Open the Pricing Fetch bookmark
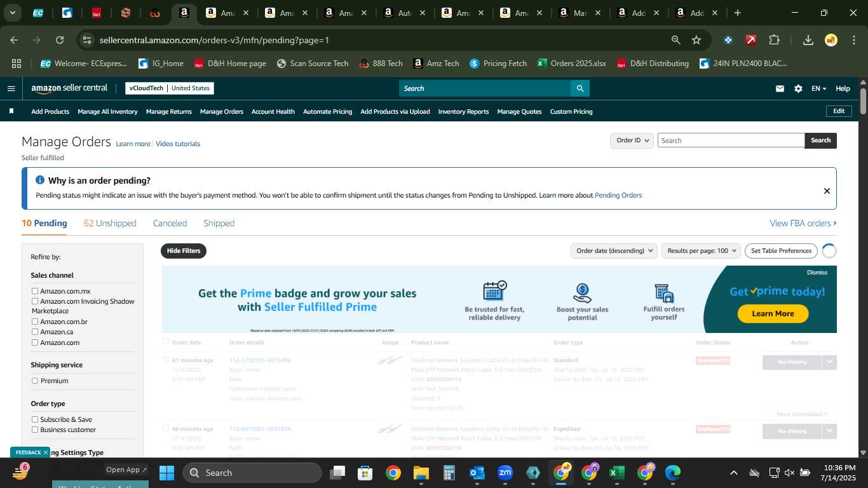The width and height of the screenshot is (868, 488). tap(498, 64)
